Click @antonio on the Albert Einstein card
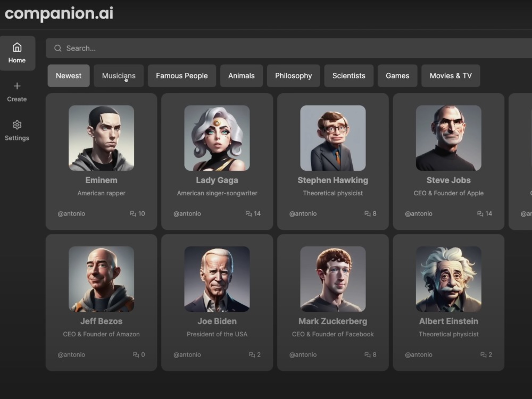Viewport: 532px width, 399px height. point(419,354)
